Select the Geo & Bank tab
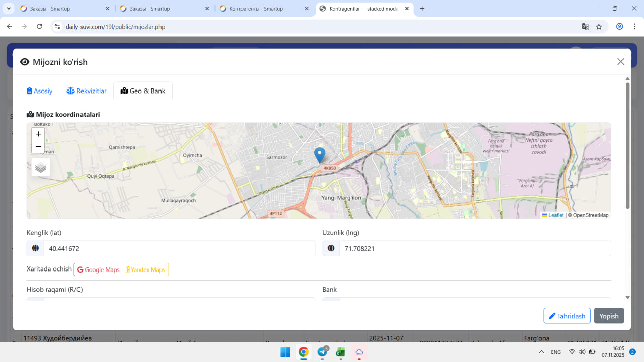This screenshot has width=644, height=362. (143, 91)
